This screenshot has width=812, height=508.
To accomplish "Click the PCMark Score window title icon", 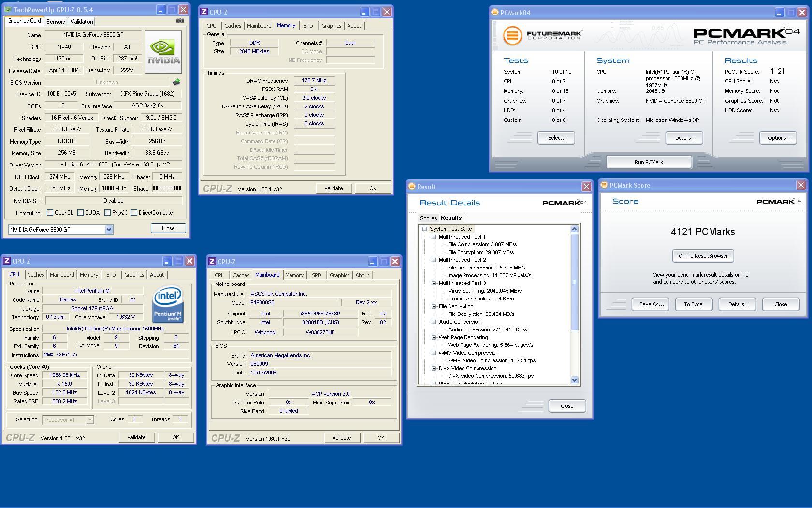I will 604,185.
